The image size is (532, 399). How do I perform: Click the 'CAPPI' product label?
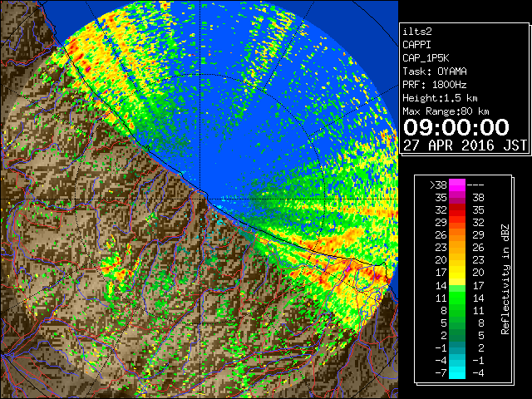[416, 45]
